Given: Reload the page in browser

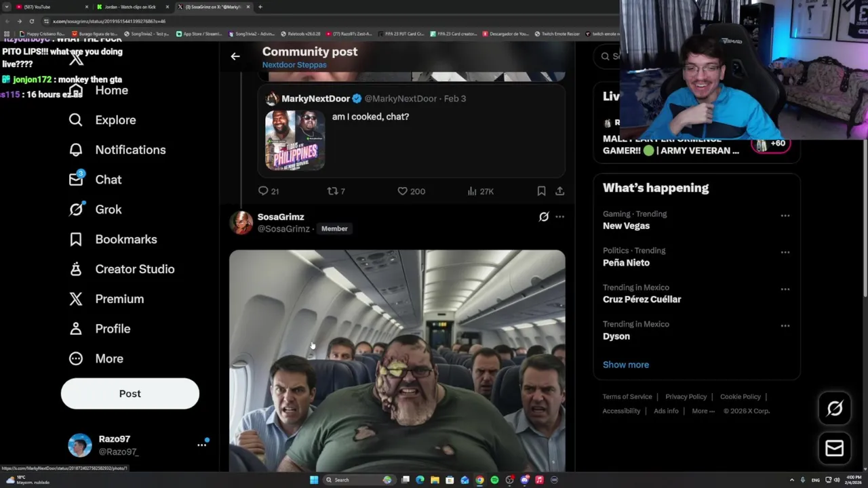Looking at the screenshot, I should pyautogui.click(x=31, y=21).
